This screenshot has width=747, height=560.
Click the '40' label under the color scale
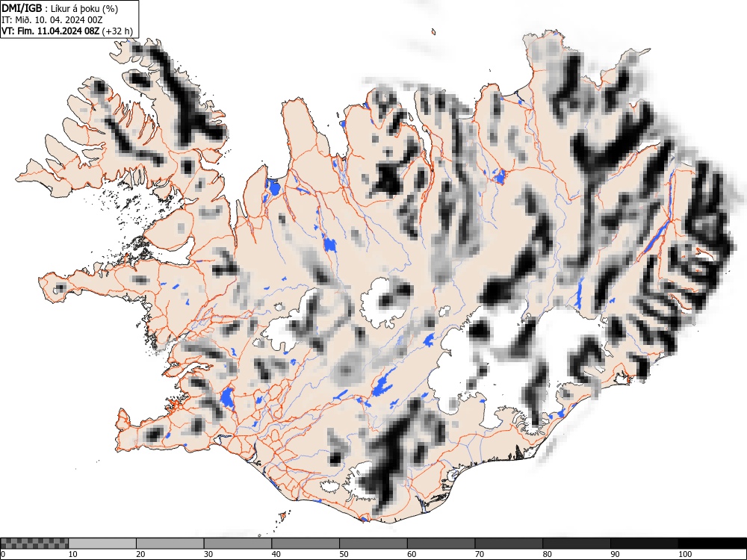coord(276,554)
